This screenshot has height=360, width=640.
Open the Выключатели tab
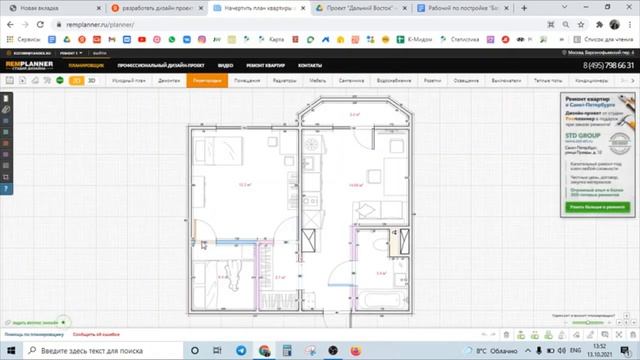coord(506,81)
